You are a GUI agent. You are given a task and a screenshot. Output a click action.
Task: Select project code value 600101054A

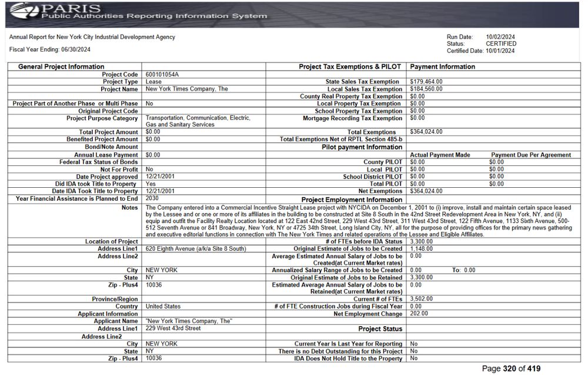pos(162,74)
